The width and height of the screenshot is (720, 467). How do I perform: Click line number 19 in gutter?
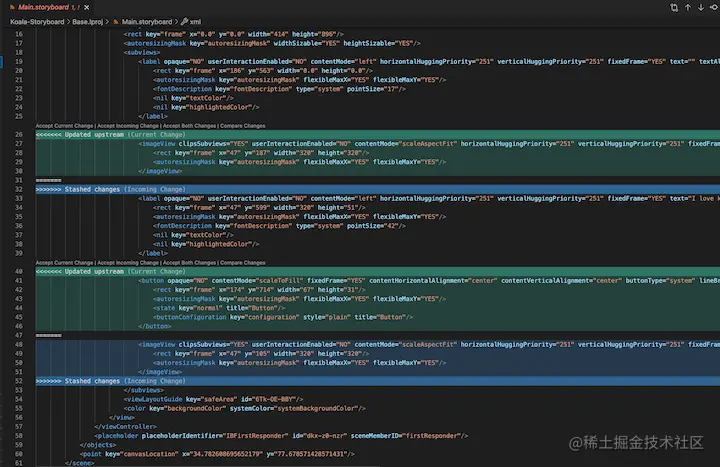coord(19,62)
